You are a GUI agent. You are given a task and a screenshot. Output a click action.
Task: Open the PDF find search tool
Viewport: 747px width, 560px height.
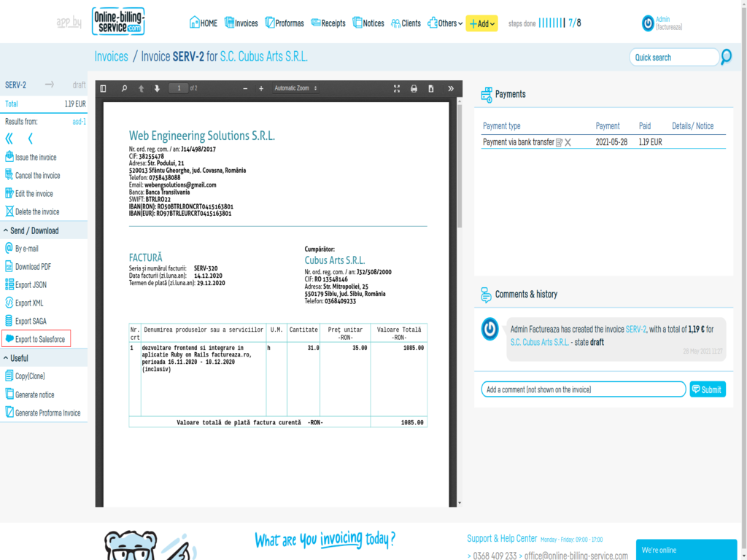pos(124,88)
